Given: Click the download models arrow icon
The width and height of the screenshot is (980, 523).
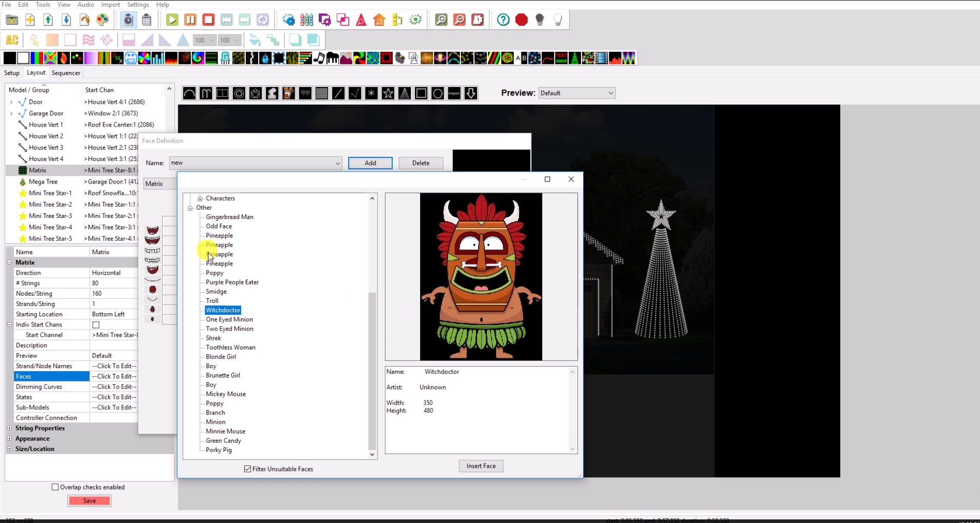Looking at the screenshot, I should point(470,93).
